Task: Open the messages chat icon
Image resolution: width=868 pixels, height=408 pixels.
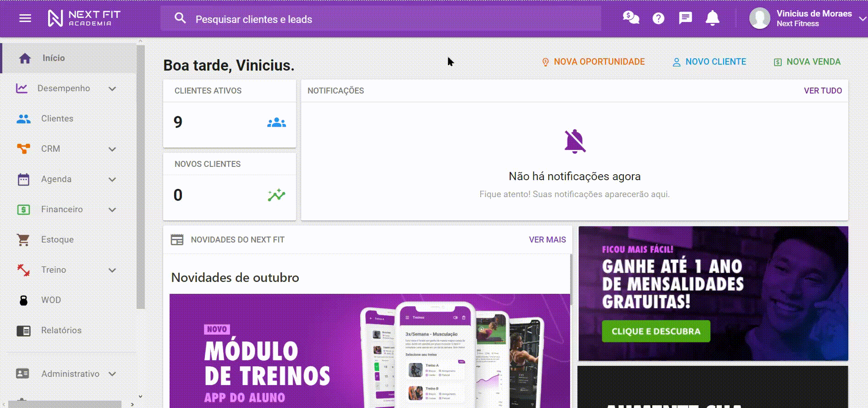Action: tap(685, 18)
